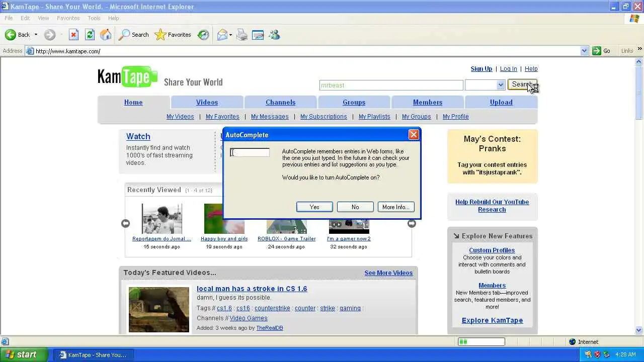The width and height of the screenshot is (644, 362).
Task: Switch to the Videos tab
Action: click(207, 102)
